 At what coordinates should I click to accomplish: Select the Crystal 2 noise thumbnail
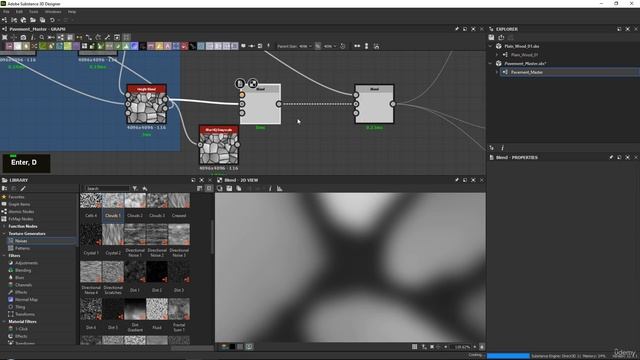coord(113,234)
